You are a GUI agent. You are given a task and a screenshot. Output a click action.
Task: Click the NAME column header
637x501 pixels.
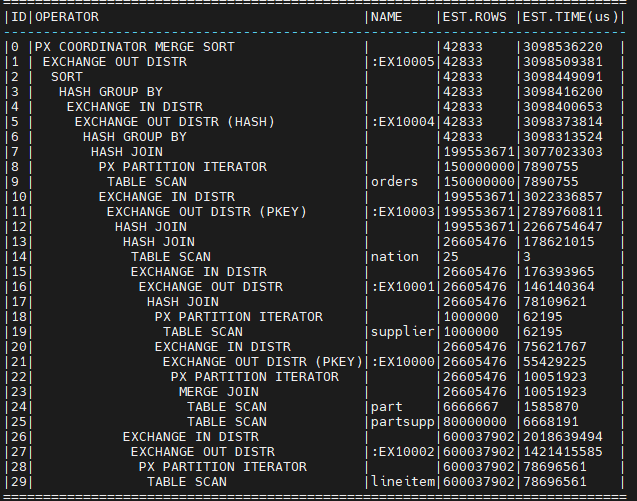coord(386,17)
